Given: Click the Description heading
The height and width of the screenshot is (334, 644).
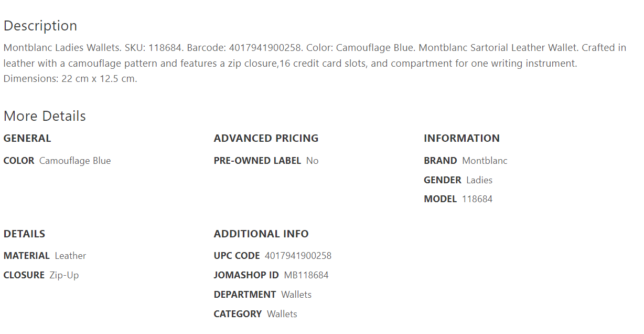Looking at the screenshot, I should click(40, 26).
